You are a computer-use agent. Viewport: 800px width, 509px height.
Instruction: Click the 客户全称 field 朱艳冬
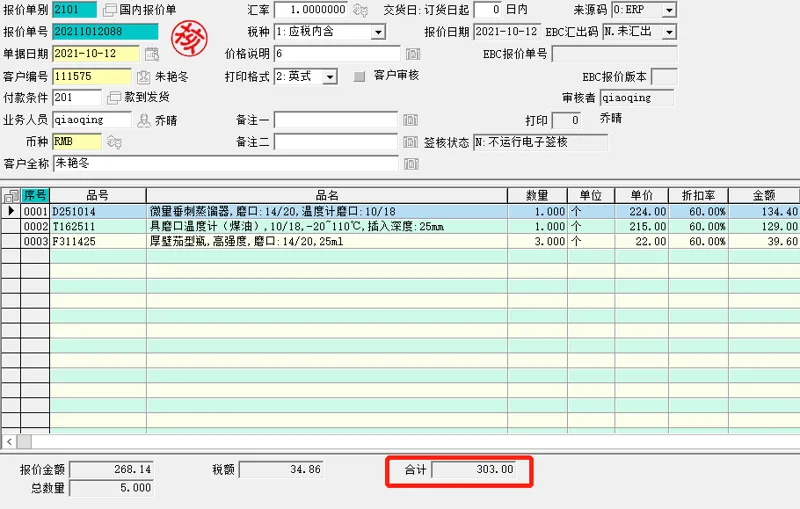tap(226, 164)
